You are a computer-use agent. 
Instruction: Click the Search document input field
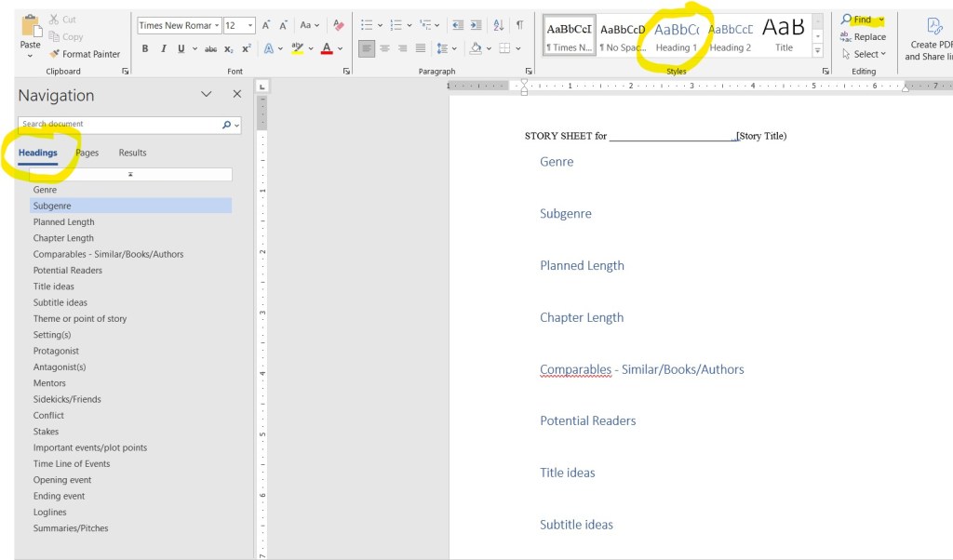pos(119,124)
